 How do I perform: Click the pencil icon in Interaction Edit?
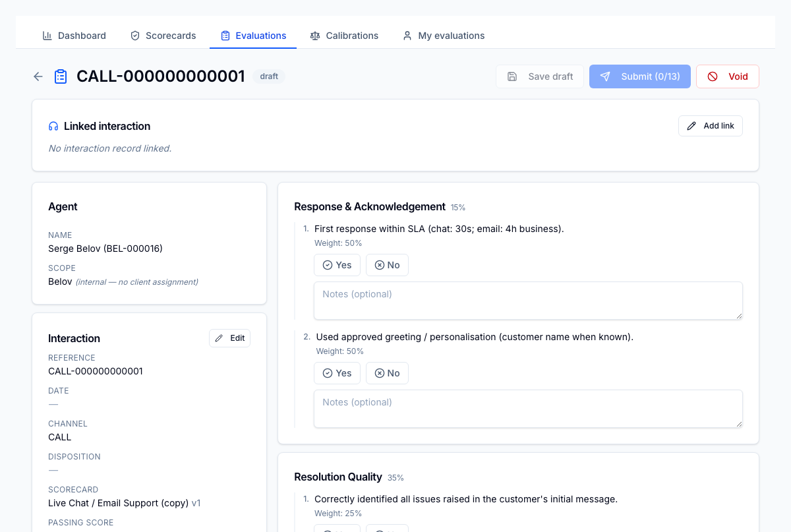[x=220, y=338]
